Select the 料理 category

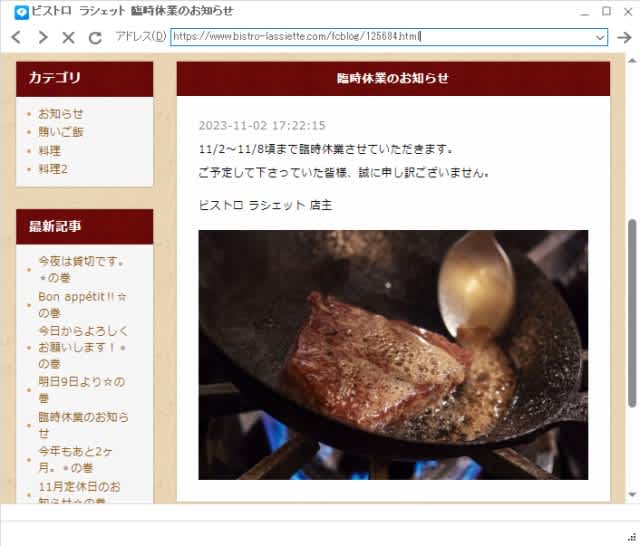tap(49, 151)
